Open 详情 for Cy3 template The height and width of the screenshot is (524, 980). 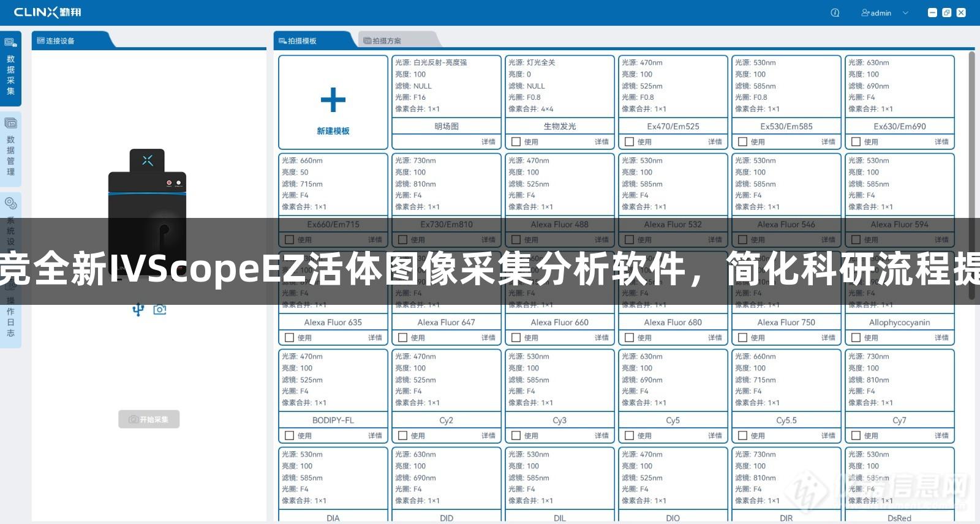[601, 436]
